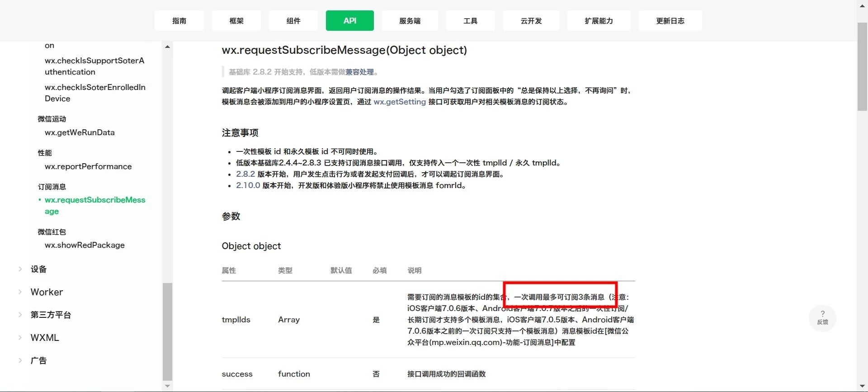
Task: Click the sidebar scrollbar thumb
Action: 167,331
